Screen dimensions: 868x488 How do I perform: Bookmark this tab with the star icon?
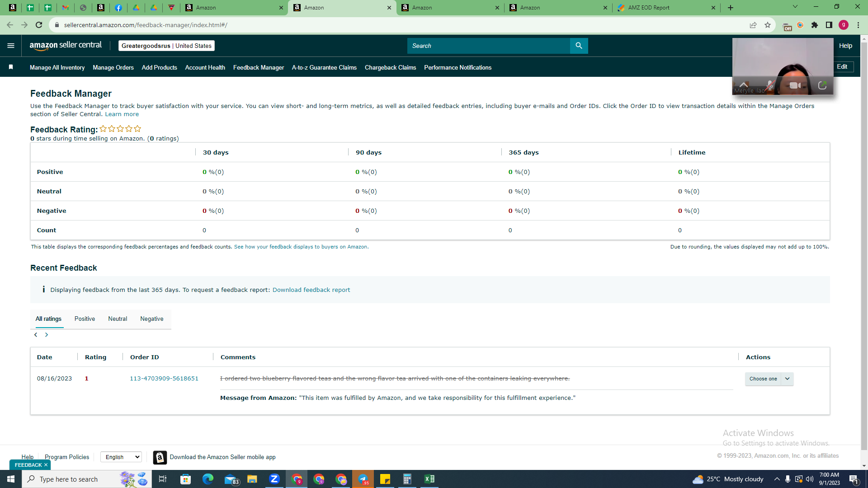(x=768, y=25)
